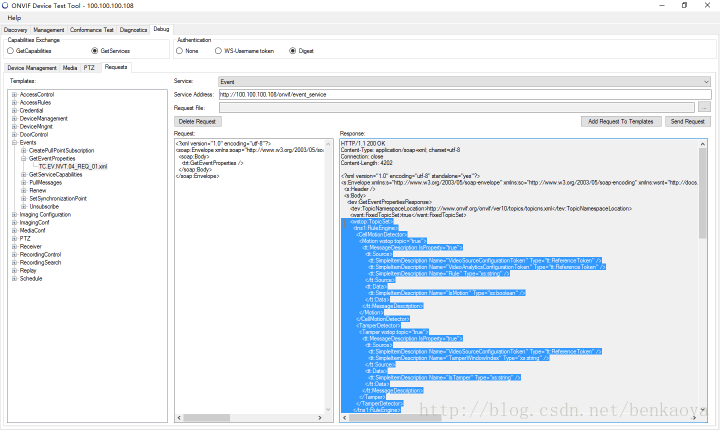Viewport: 720px width, 430px height.
Task: Expand the Receiver tree node
Action: click(14, 247)
